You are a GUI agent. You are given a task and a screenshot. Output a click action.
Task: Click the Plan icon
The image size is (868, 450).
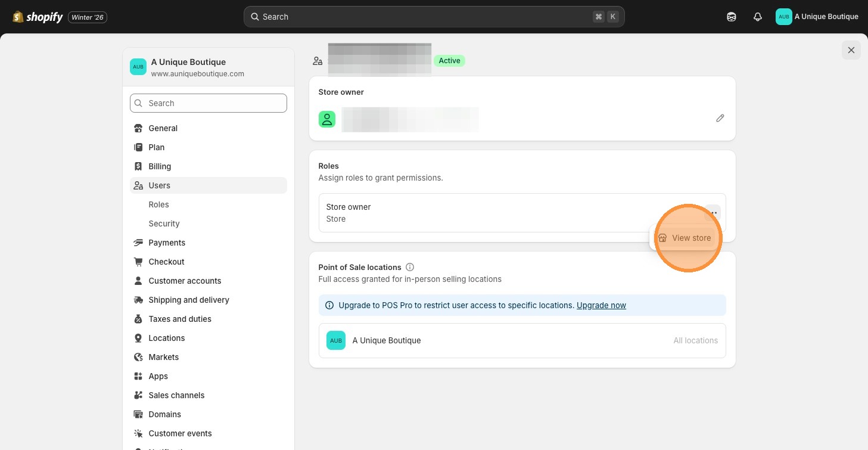tap(138, 147)
